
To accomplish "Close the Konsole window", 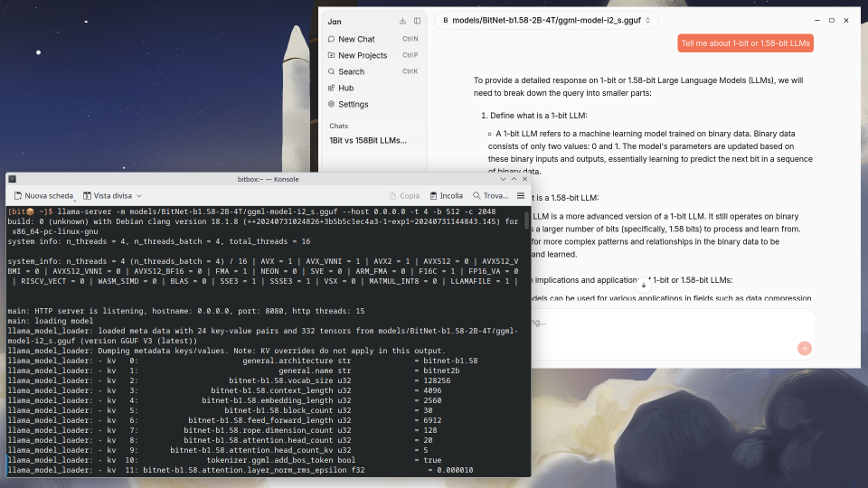I will (x=524, y=179).
